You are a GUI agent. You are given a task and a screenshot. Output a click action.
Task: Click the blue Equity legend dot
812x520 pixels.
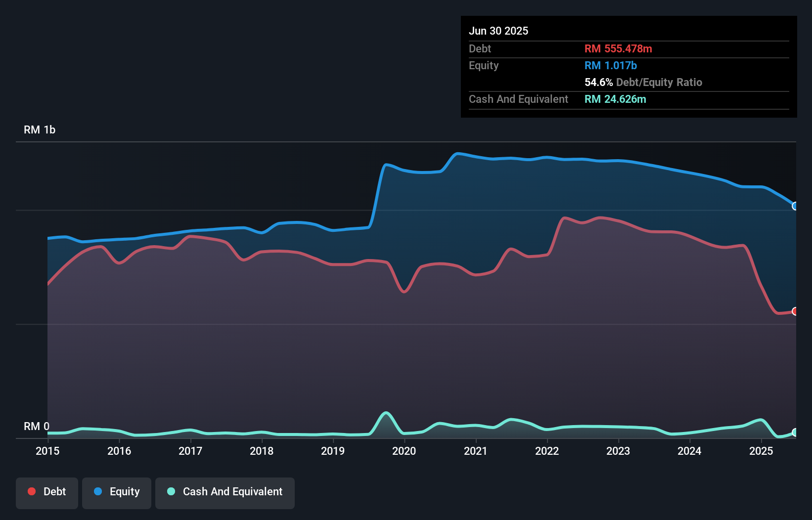(x=98, y=491)
